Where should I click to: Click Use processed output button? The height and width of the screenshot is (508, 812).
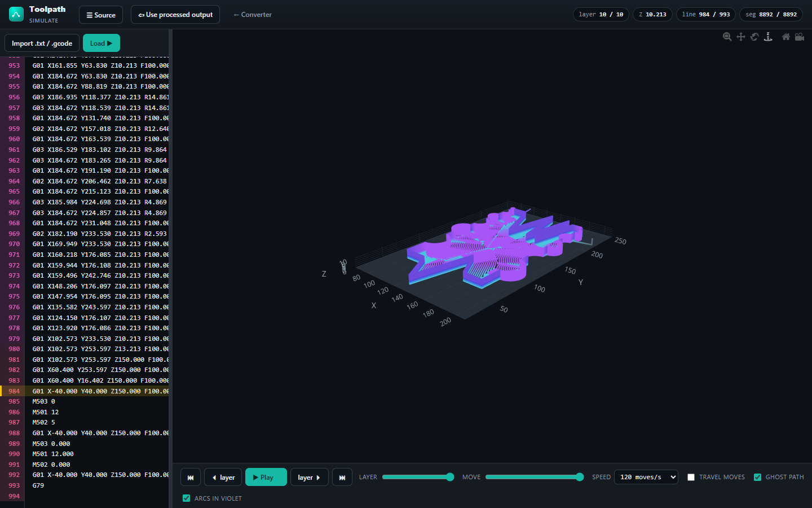point(175,15)
